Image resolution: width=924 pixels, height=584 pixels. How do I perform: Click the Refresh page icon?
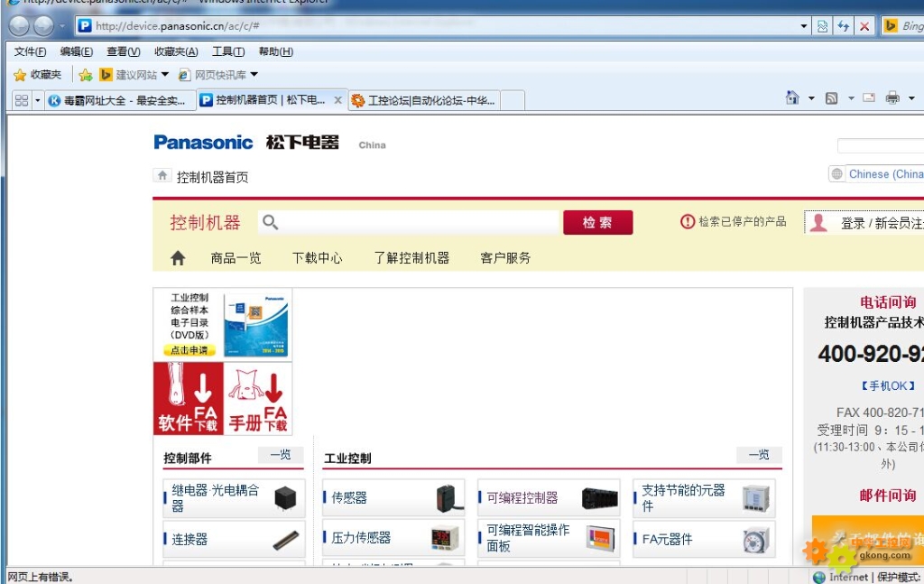[x=844, y=26]
